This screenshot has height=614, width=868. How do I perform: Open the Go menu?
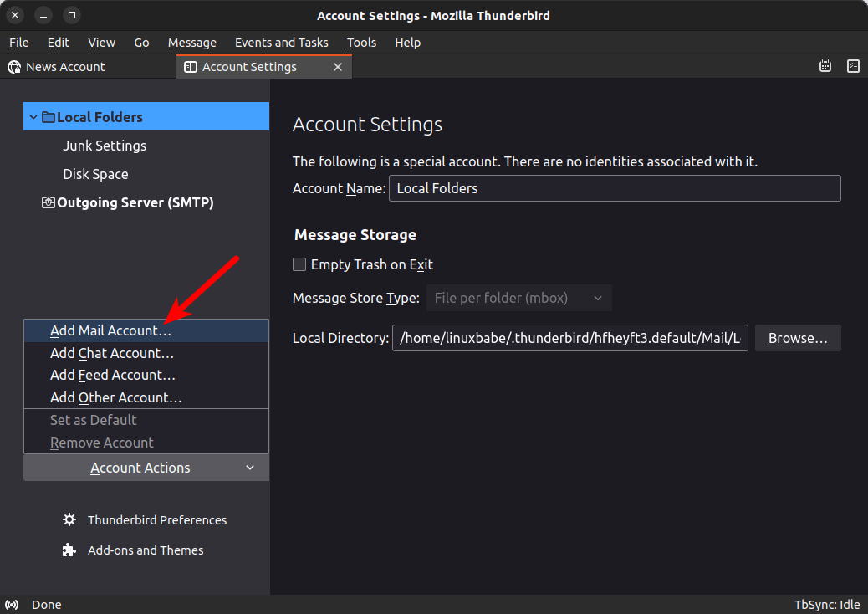coord(141,43)
